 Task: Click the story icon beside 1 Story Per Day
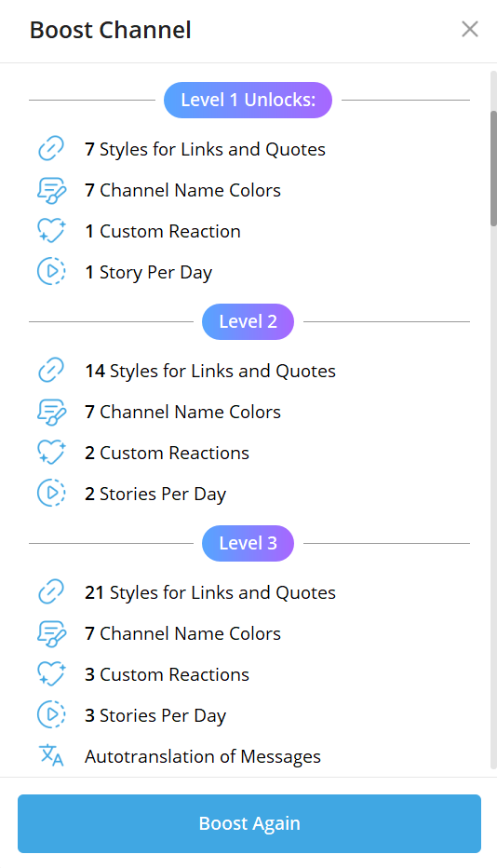51,272
